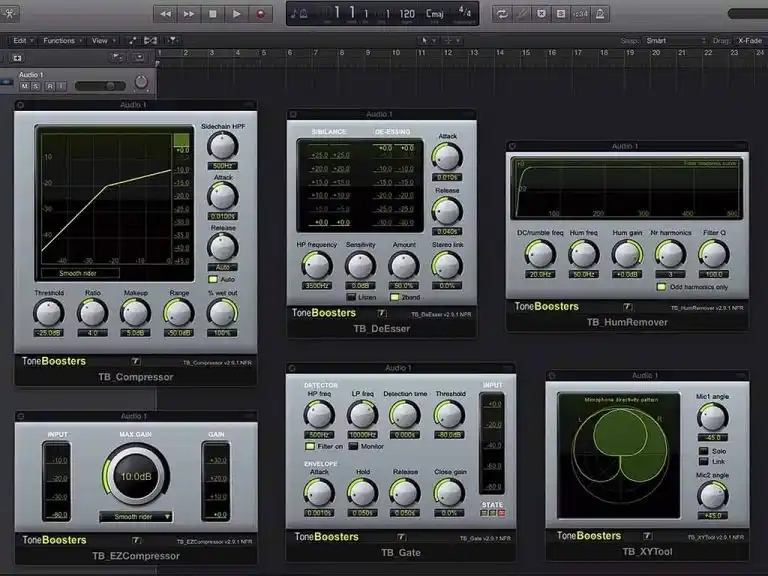Open the Drag X-Fade dropdown
Viewport: 768px width, 576px height.
[751, 41]
